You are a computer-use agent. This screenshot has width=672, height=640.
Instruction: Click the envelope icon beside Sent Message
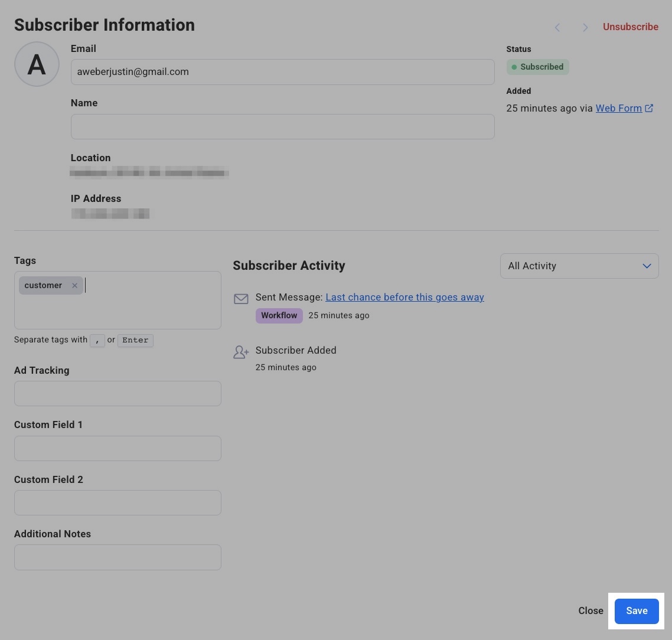point(241,299)
